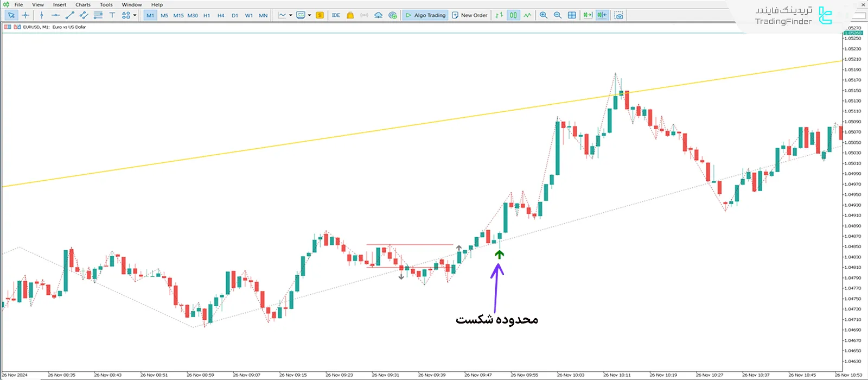868x380 pixels.
Task: Expand the chart templates dropdown arrow
Action: tap(310, 15)
